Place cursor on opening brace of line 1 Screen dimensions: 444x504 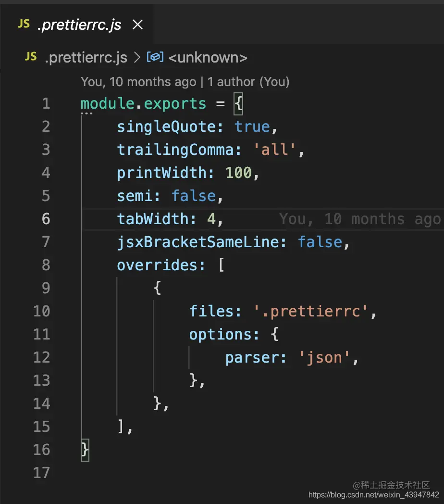(238, 104)
